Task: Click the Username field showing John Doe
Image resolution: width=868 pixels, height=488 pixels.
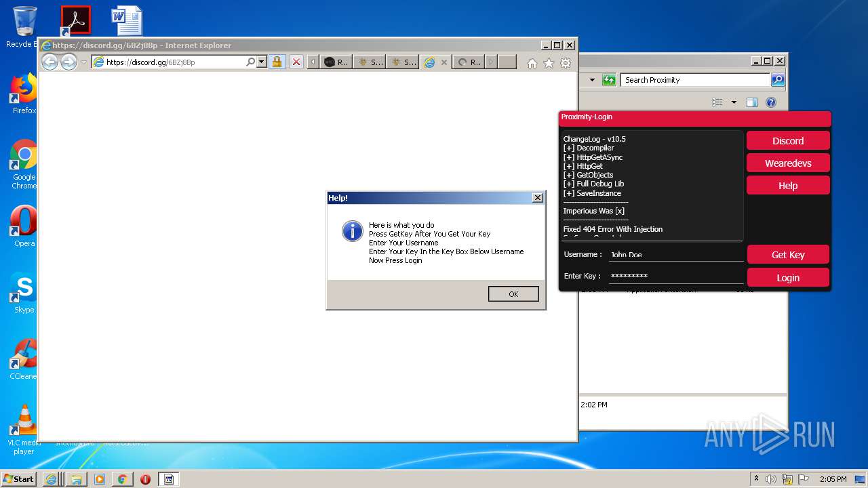Action: [675, 255]
